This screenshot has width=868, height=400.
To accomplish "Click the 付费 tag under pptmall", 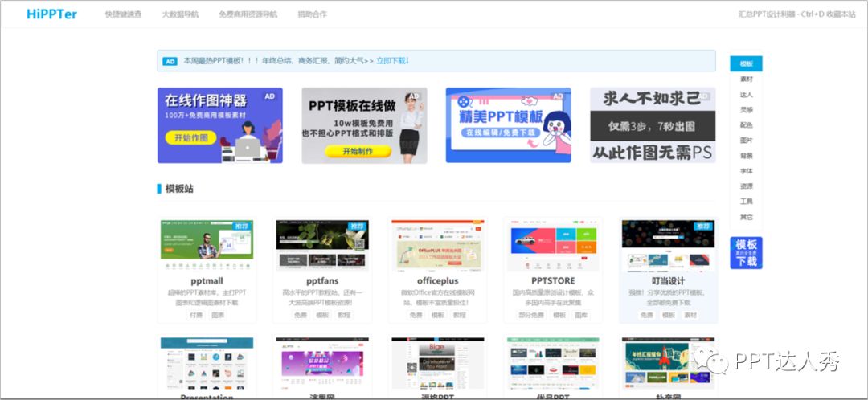I will tap(196, 315).
